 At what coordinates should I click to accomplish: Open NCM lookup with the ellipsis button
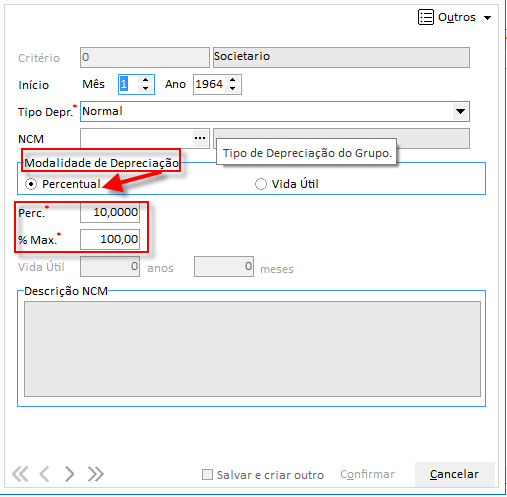[x=200, y=138]
